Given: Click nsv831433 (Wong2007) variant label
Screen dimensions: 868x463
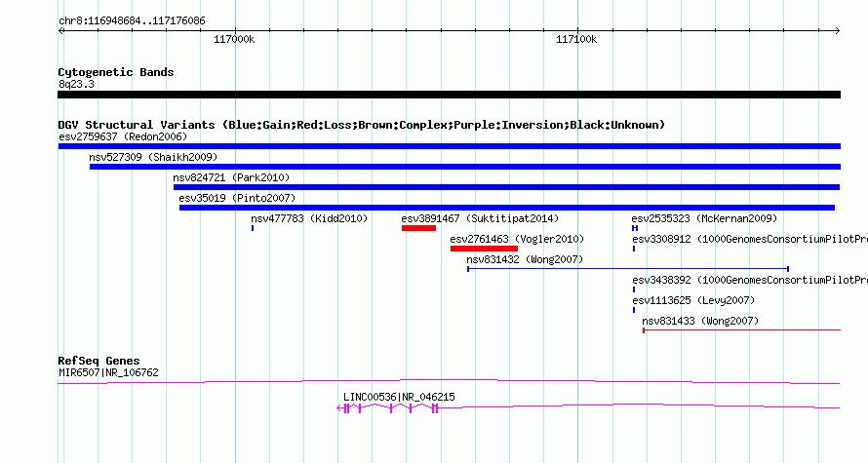Looking at the screenshot, I should 700,321.
